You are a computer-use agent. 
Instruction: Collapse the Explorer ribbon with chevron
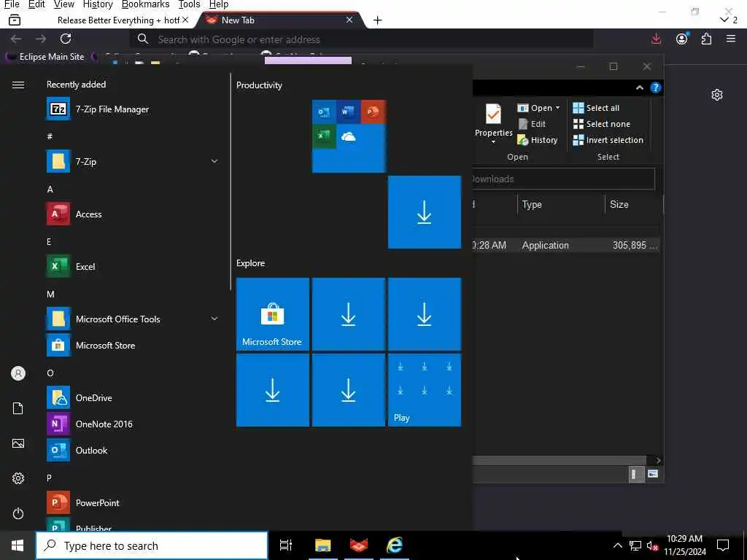point(639,87)
